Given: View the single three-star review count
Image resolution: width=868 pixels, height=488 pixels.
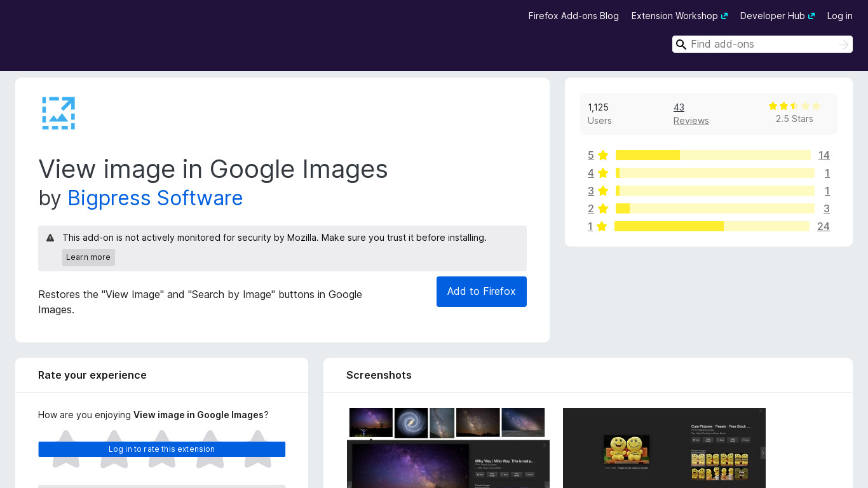Looking at the screenshot, I should click(827, 191).
